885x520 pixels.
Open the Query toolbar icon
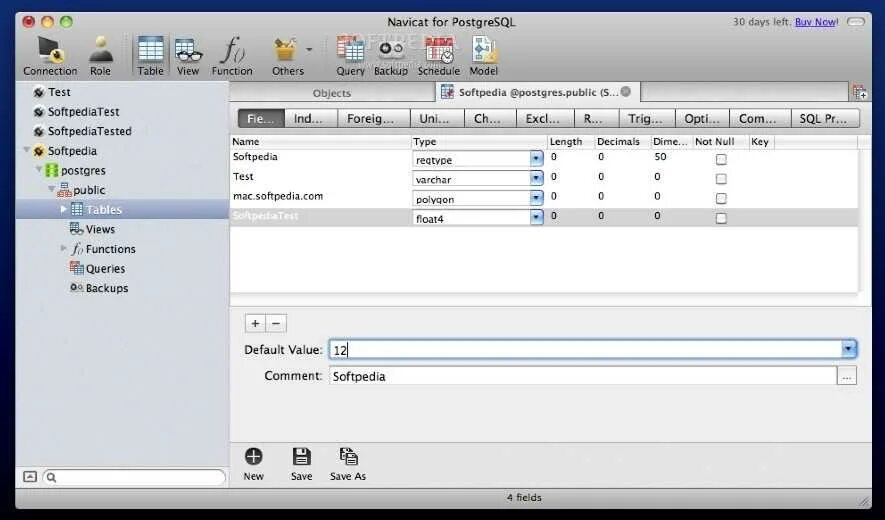(351, 55)
